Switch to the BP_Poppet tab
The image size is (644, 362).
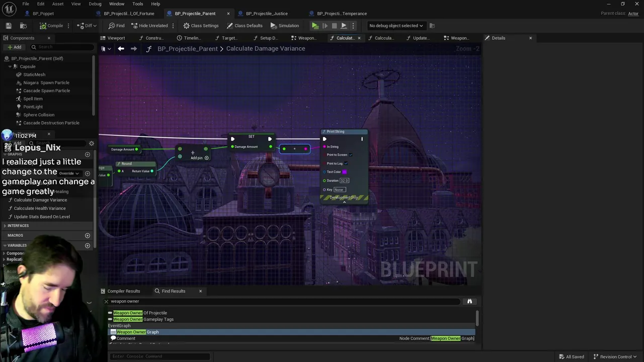[x=43, y=14]
